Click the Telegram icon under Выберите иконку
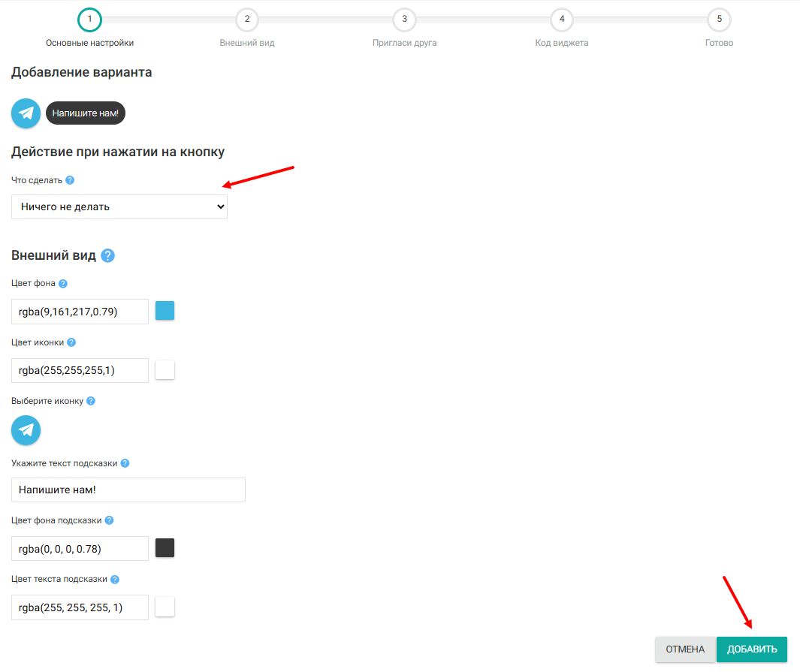The height and width of the screenshot is (672, 800). click(x=26, y=430)
